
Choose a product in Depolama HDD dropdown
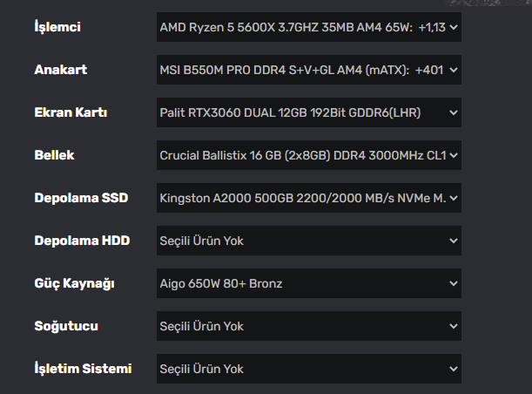(308, 241)
